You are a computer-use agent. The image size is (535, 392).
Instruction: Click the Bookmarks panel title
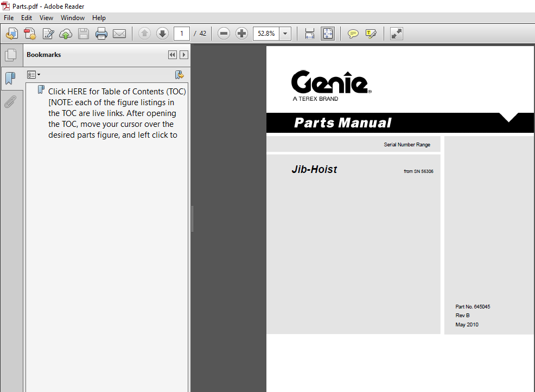(x=43, y=55)
